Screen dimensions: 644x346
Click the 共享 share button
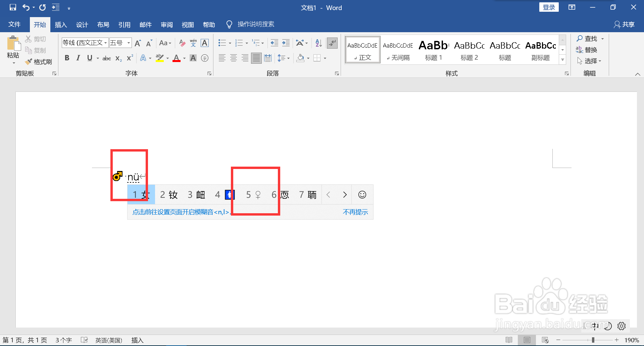tap(624, 24)
